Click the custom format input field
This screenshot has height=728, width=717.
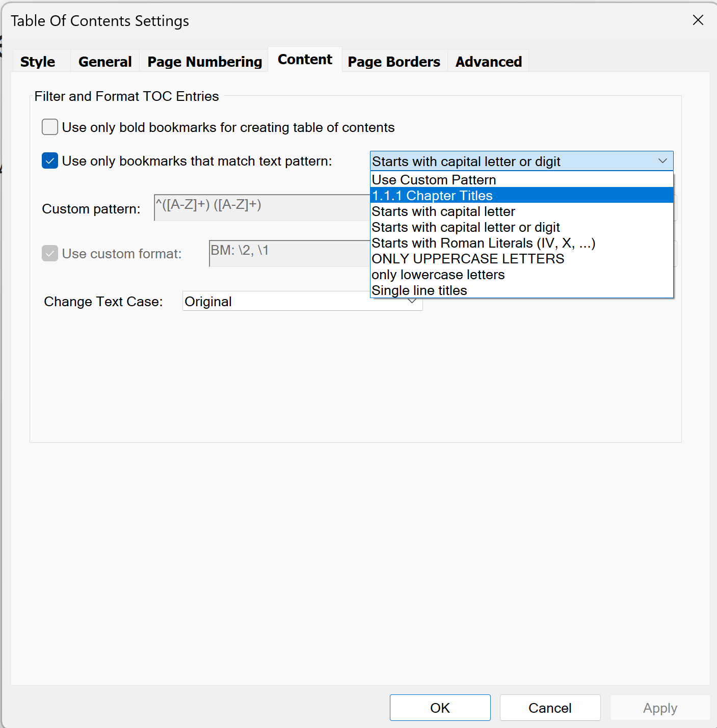(x=289, y=253)
